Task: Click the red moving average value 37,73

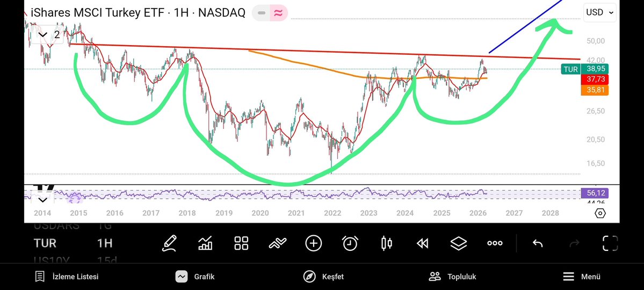Action: point(594,79)
